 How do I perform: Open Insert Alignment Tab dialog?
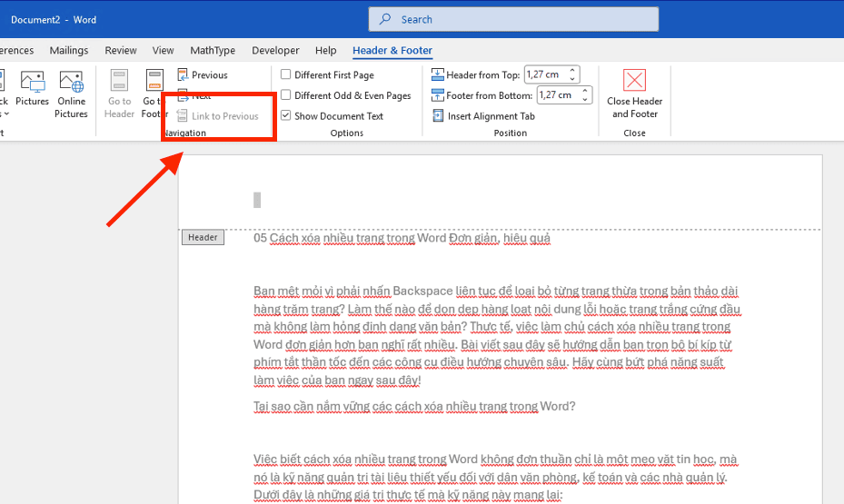pyautogui.click(x=483, y=115)
